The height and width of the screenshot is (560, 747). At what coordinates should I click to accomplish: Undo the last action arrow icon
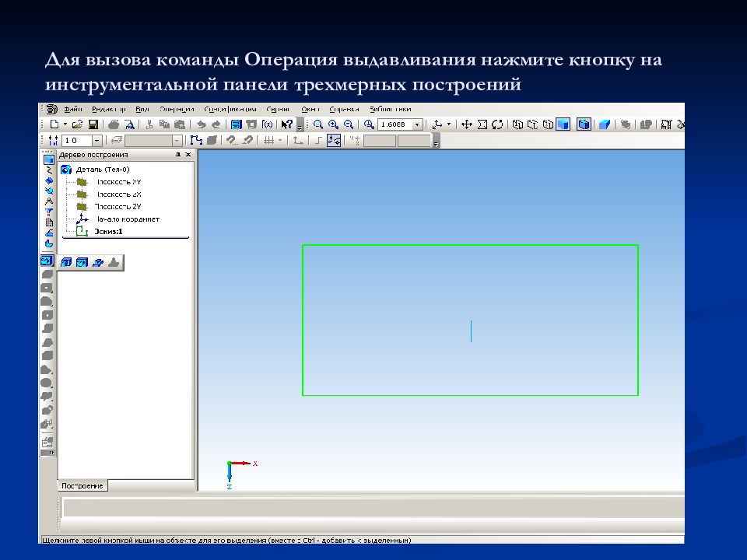(201, 124)
